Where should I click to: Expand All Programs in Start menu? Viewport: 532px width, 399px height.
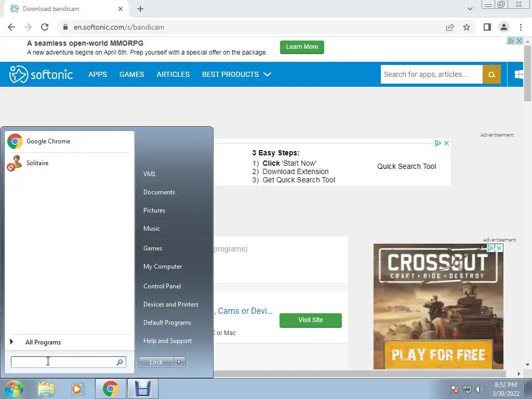pos(69,342)
